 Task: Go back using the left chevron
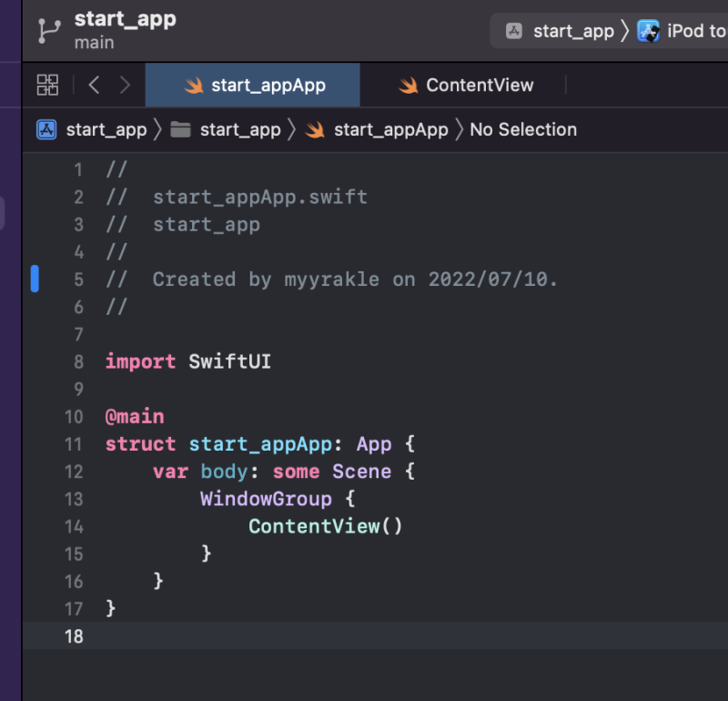[94, 85]
